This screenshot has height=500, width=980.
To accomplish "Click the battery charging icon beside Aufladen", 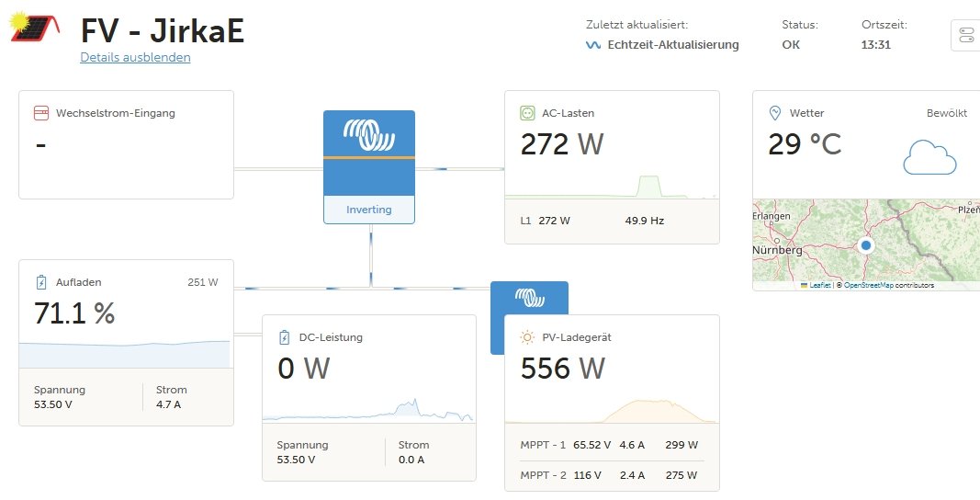I will pos(41,282).
